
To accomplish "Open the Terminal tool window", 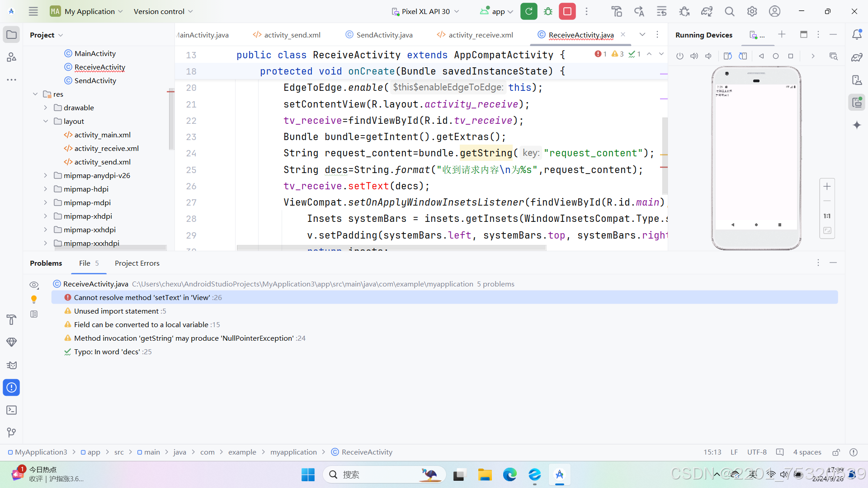I will [x=12, y=410].
